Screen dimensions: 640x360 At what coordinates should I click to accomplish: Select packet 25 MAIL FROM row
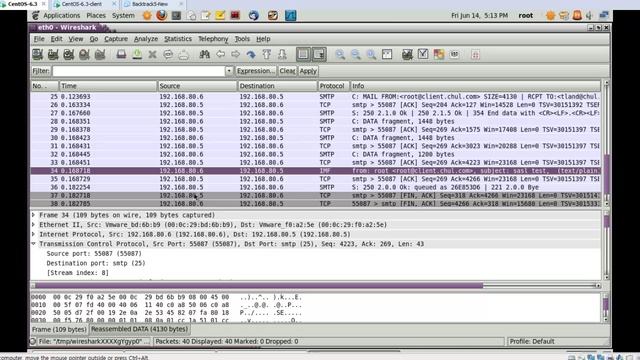point(315,97)
